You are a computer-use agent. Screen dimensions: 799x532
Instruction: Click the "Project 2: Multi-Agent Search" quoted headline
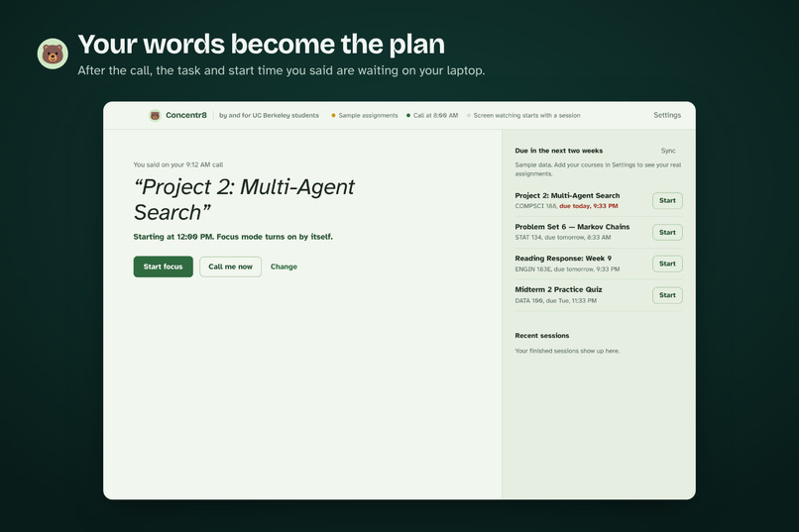click(x=244, y=199)
